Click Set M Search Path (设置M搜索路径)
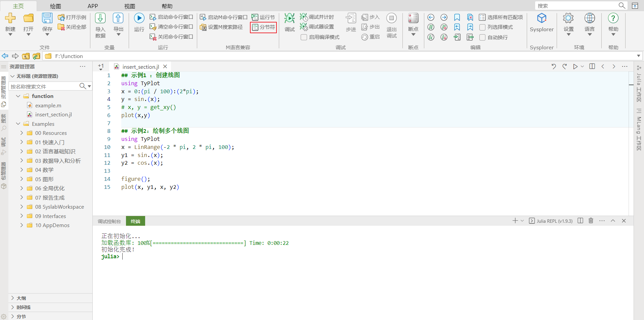The width and height of the screenshot is (644, 320). click(221, 27)
